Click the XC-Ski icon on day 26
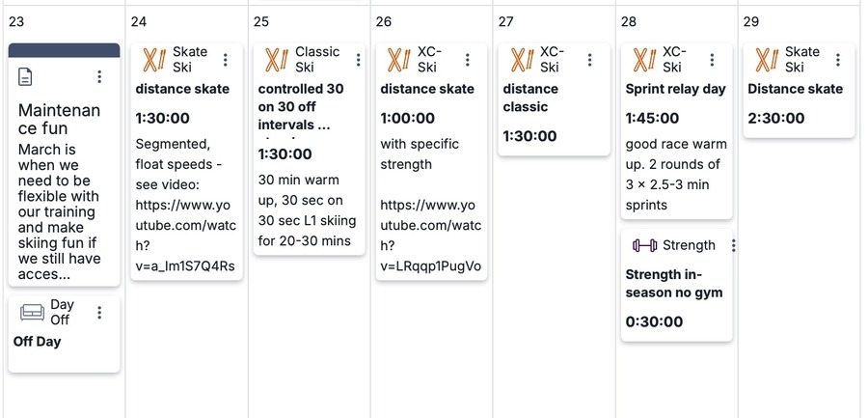The width and height of the screenshot is (868, 418). coord(399,60)
